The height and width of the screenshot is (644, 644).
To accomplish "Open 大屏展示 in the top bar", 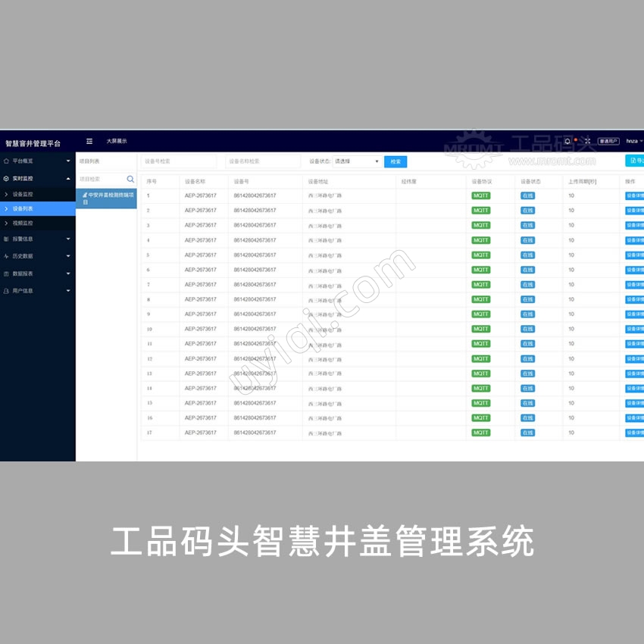I will click(117, 141).
